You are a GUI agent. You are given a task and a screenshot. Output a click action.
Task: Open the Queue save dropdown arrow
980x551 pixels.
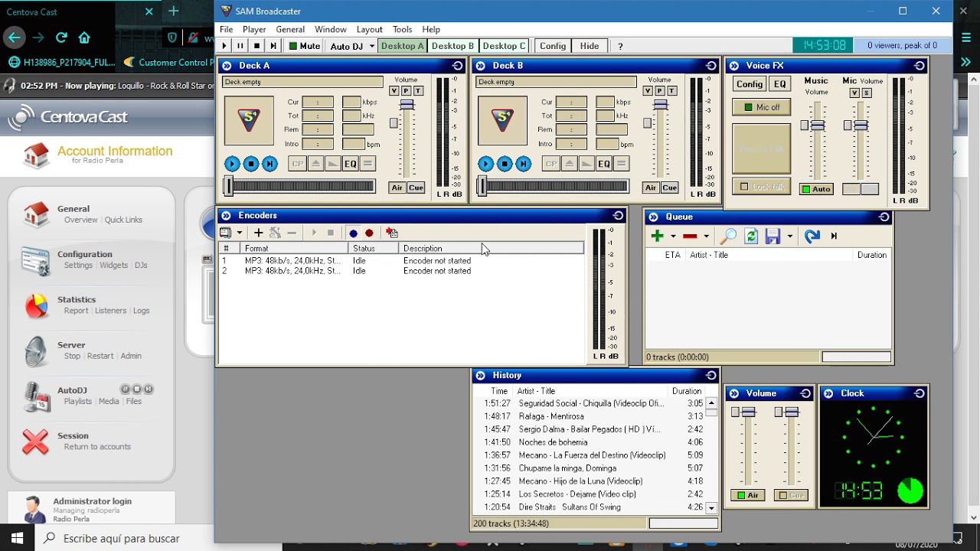tap(789, 236)
